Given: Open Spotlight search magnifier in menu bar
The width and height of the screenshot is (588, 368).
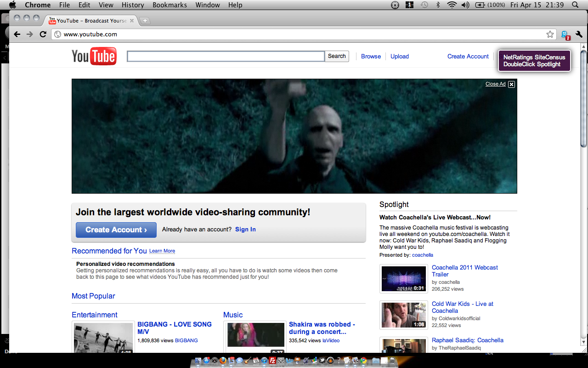Looking at the screenshot, I should click(x=575, y=5).
